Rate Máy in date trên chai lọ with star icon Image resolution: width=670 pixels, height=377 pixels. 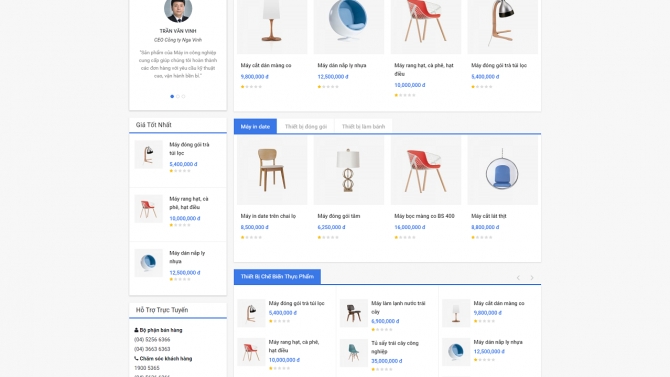pyautogui.click(x=243, y=237)
